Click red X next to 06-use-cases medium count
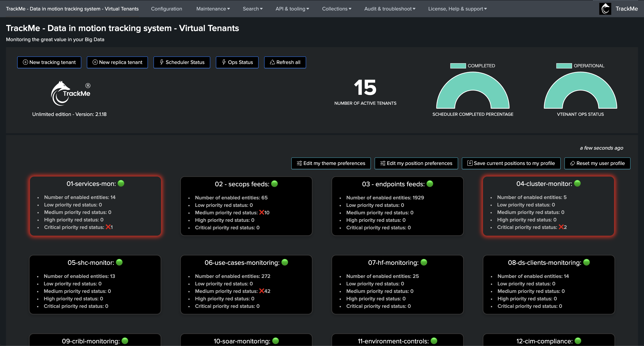 [262, 291]
